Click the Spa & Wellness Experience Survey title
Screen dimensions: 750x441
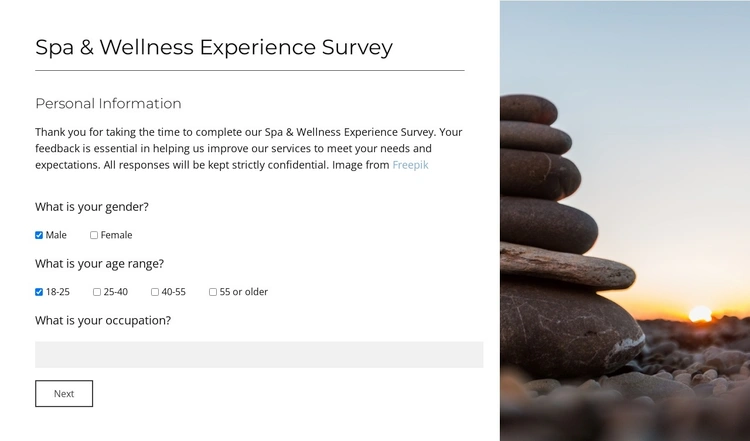click(214, 47)
